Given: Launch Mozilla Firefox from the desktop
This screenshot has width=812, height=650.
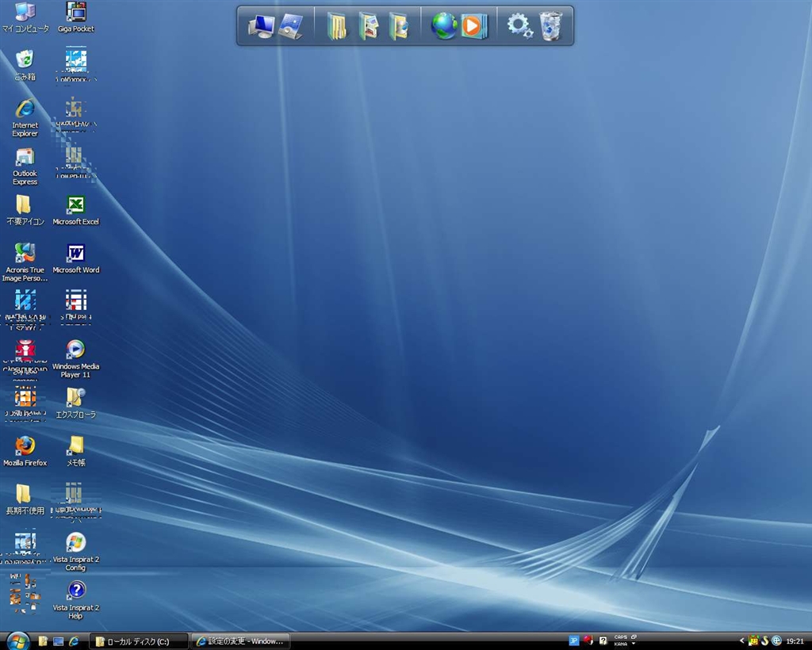Looking at the screenshot, I should (25, 451).
